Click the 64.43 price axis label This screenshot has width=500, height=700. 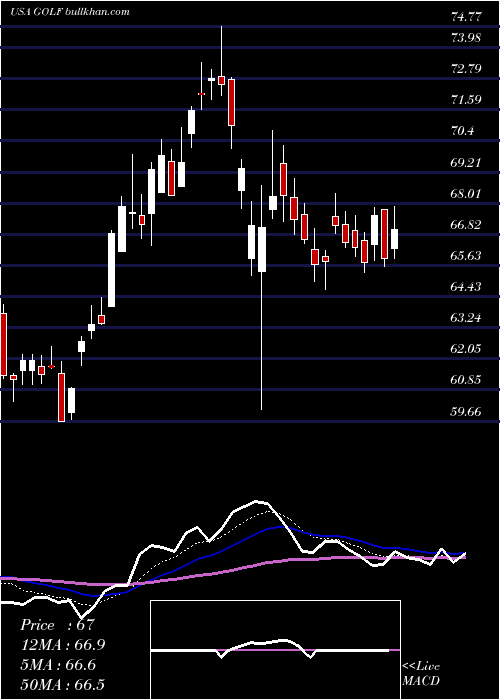(466, 286)
